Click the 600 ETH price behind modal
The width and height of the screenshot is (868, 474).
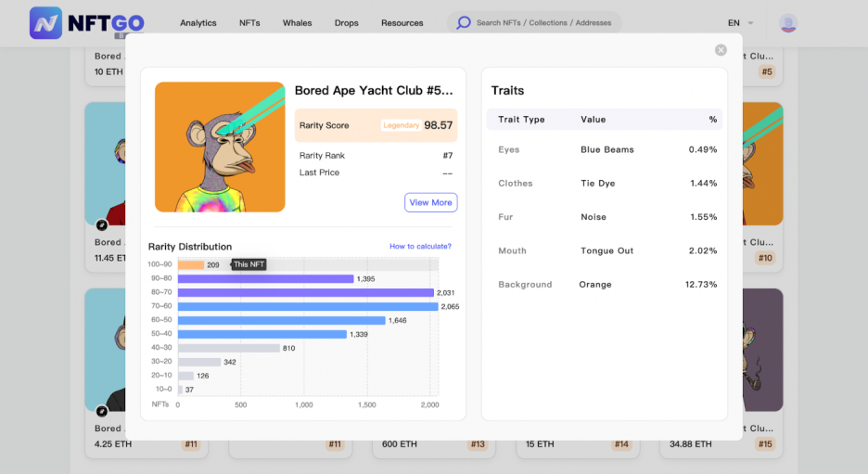[399, 444]
